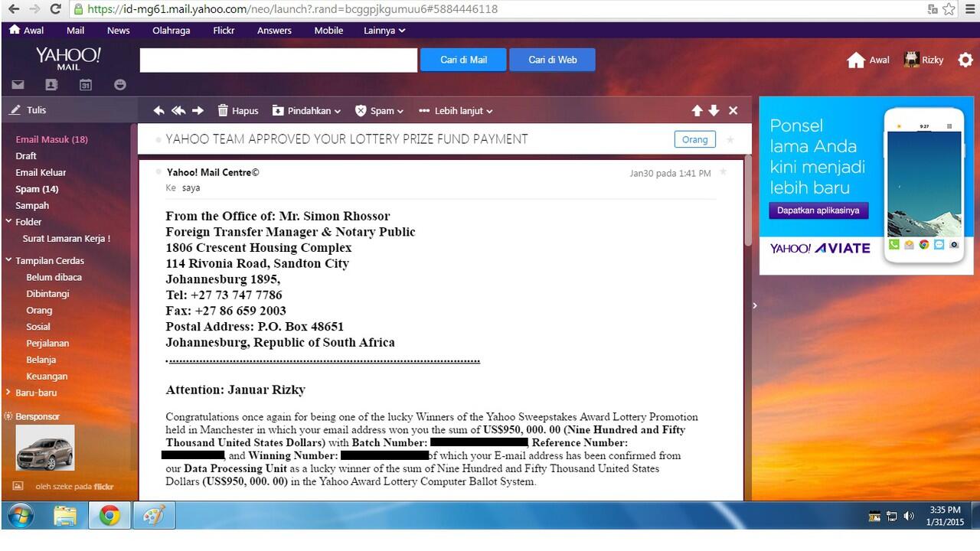Click the Orang category tag button
The height and width of the screenshot is (551, 980).
click(x=694, y=140)
